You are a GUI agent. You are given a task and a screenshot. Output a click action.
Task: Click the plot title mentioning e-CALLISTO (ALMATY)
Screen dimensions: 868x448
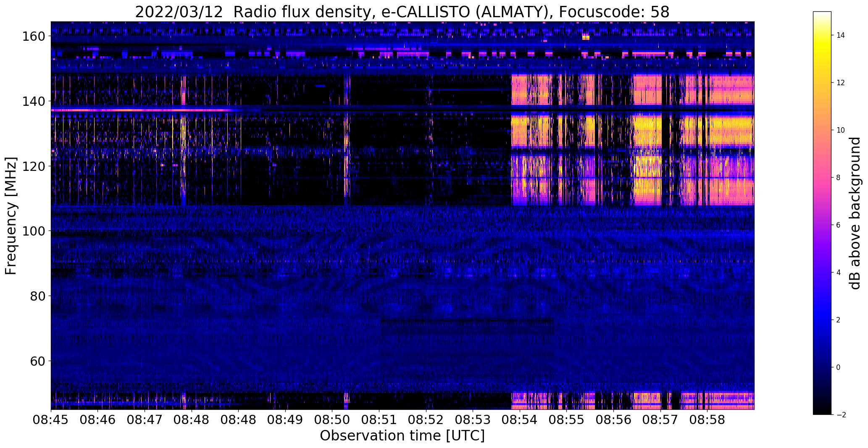point(402,12)
